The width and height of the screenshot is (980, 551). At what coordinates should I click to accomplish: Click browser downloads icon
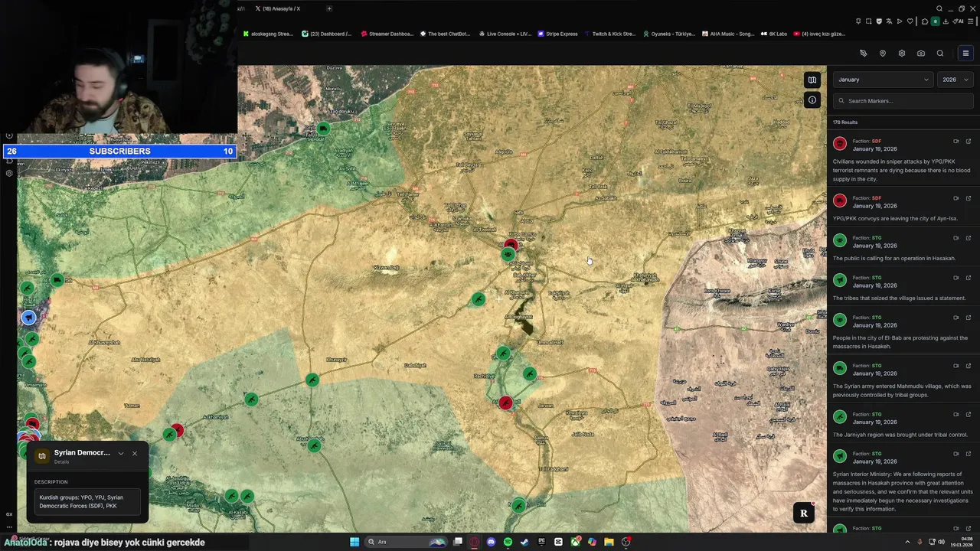click(946, 21)
